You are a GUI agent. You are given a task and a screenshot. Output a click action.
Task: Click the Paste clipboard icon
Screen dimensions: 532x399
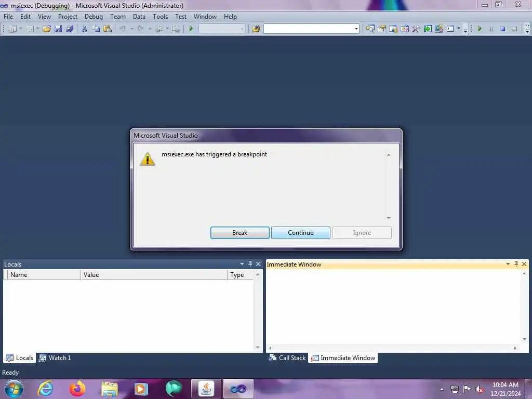tap(108, 29)
